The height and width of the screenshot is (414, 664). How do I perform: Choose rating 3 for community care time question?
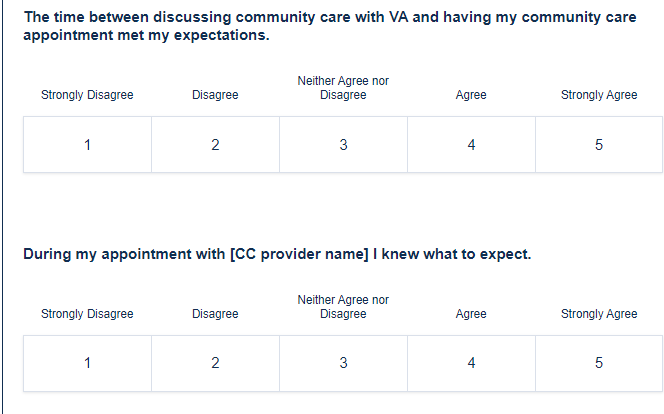click(x=343, y=145)
